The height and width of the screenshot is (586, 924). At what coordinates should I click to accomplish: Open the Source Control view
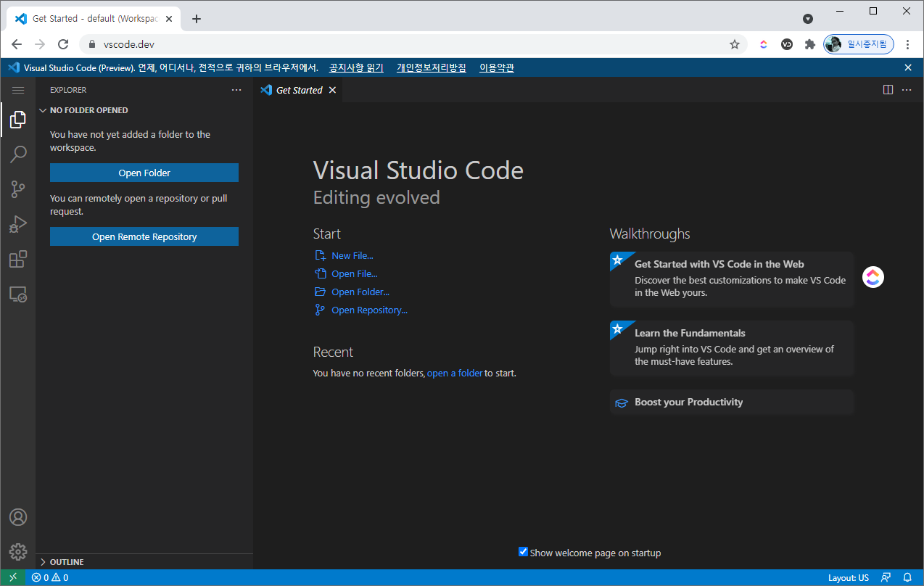coord(18,189)
